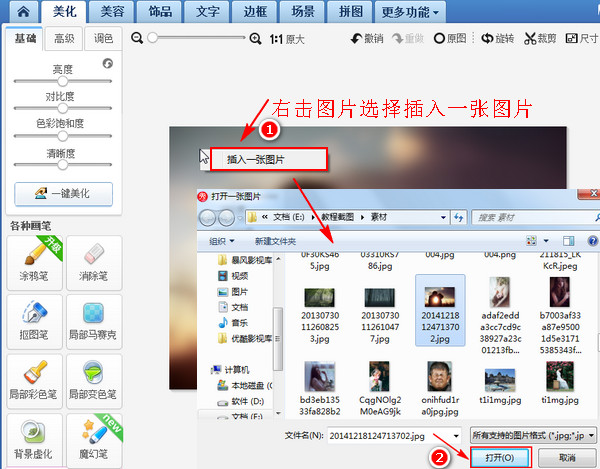
Task: Switch to the 调色 sub-tab
Action: click(103, 39)
